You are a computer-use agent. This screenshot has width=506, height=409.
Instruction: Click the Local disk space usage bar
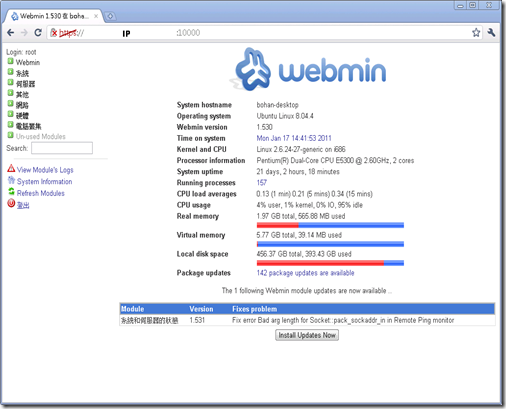[x=330, y=263]
